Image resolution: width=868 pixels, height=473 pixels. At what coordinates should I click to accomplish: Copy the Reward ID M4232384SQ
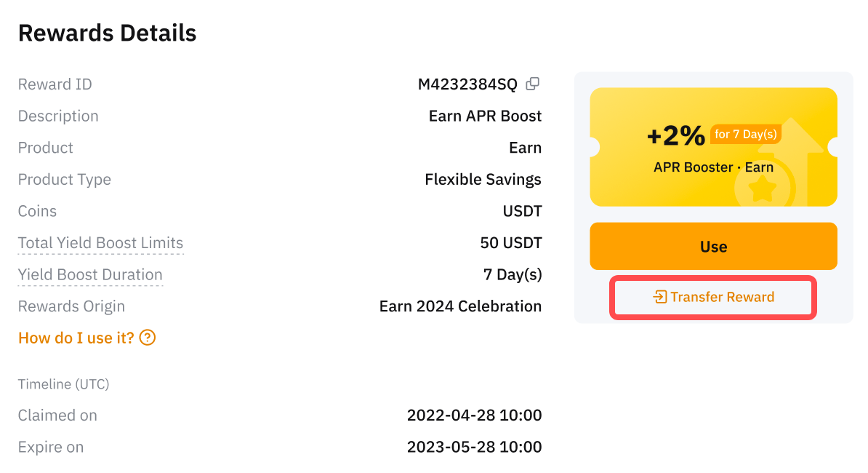pos(533,84)
